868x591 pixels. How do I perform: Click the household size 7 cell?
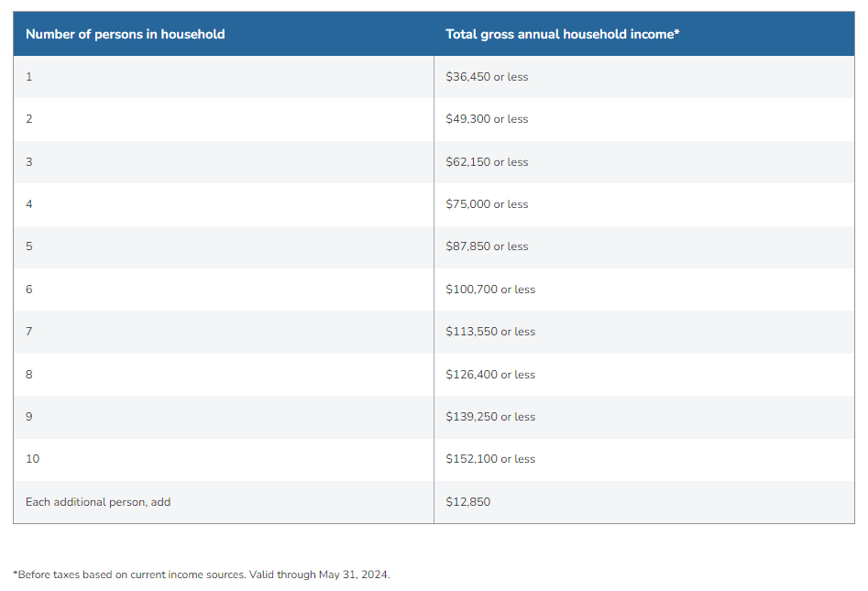point(29,332)
